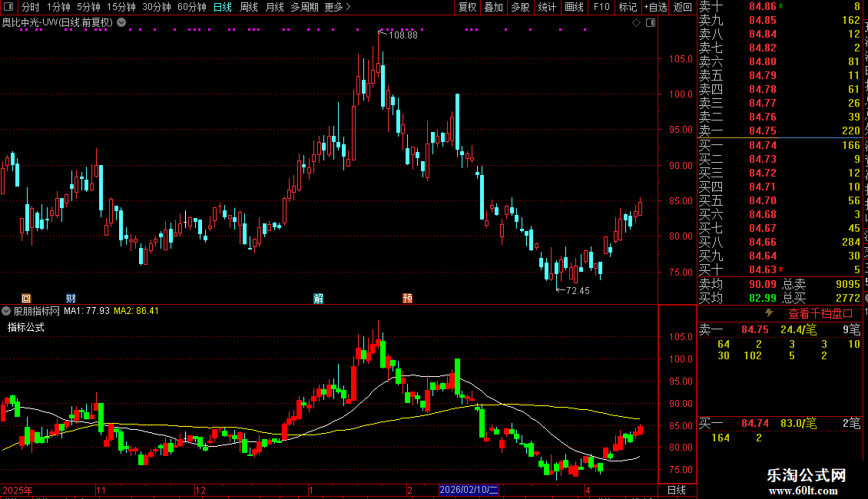Click the 2026/02/10/二 date marker
Viewport: 868px width, 499px height.
tap(469, 490)
